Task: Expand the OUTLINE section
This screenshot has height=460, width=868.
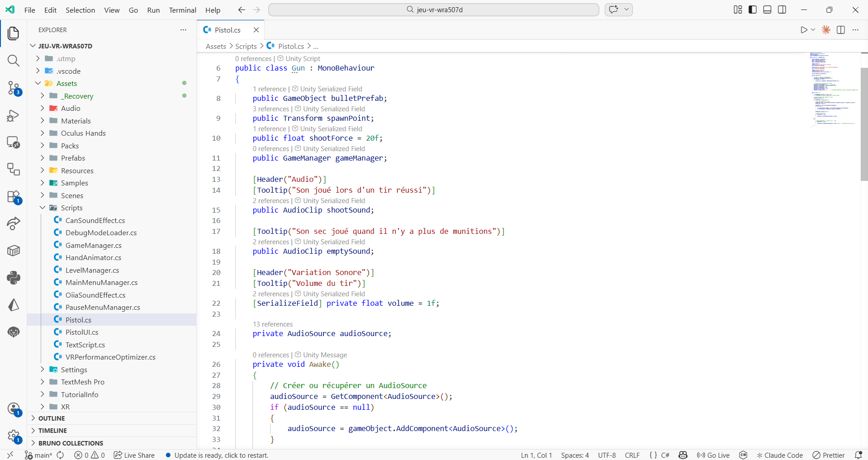Action: pos(52,418)
